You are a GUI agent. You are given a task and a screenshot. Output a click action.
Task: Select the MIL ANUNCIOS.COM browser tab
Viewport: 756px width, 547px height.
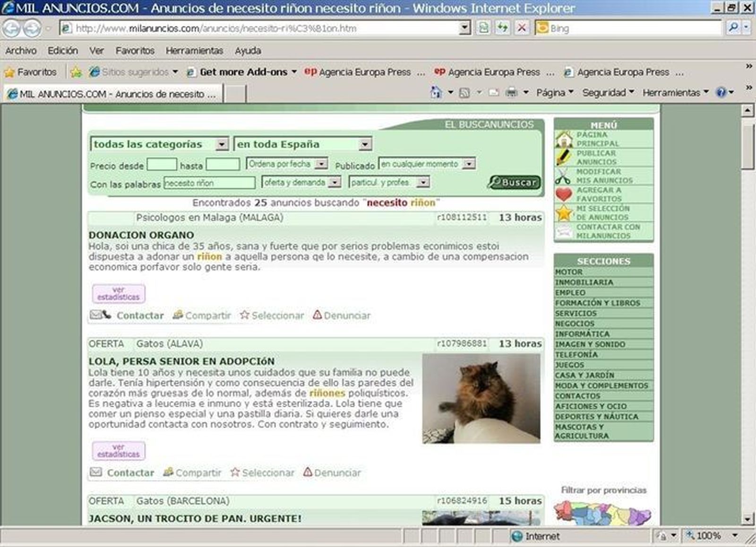112,94
